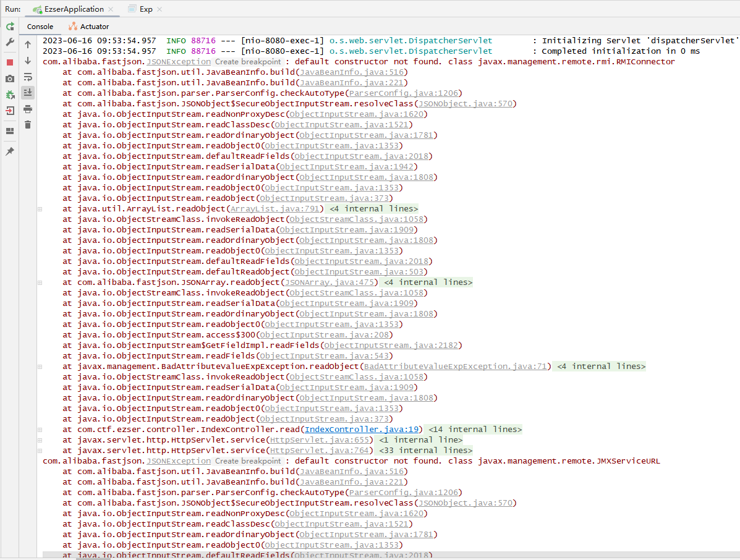Toggle soft-wrap for console output

pyautogui.click(x=28, y=77)
